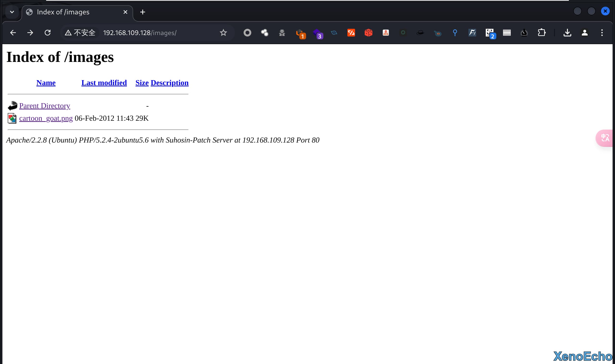Open the red dice extension
The width and height of the screenshot is (615, 364).
click(368, 33)
